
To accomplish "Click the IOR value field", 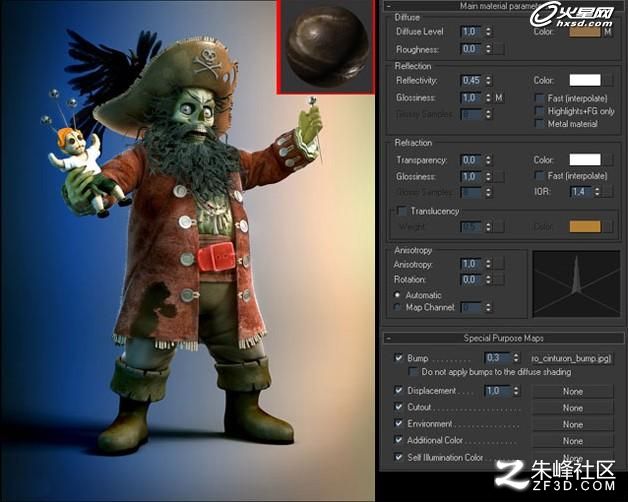I will tap(581, 192).
